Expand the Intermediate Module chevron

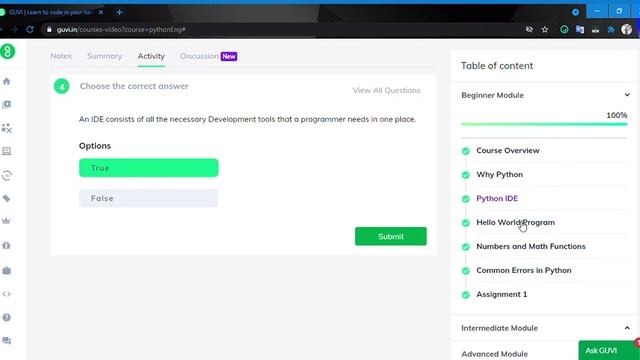click(x=627, y=328)
